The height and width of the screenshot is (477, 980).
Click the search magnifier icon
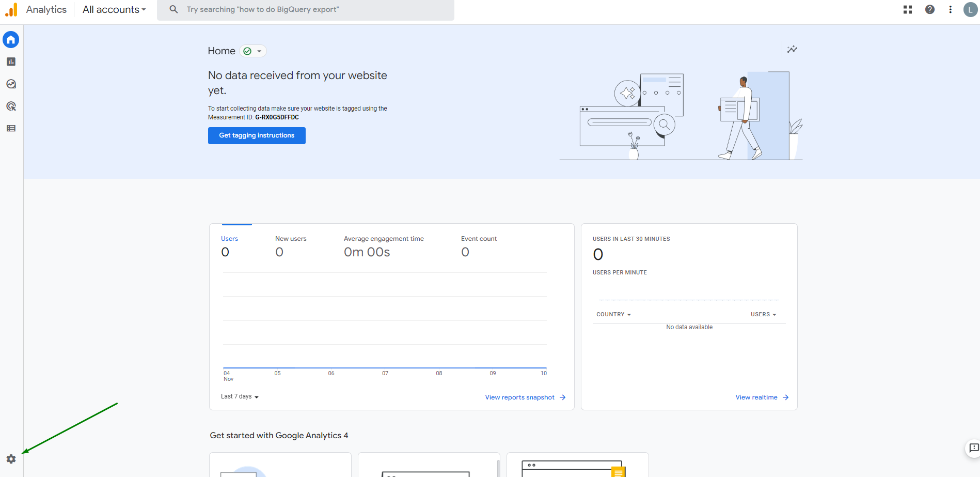pyautogui.click(x=174, y=9)
